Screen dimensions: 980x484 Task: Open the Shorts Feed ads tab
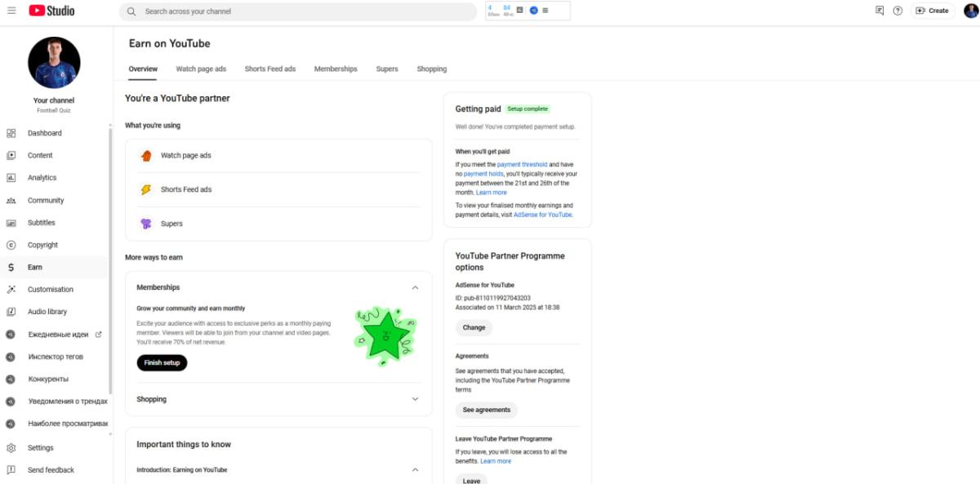pos(270,69)
